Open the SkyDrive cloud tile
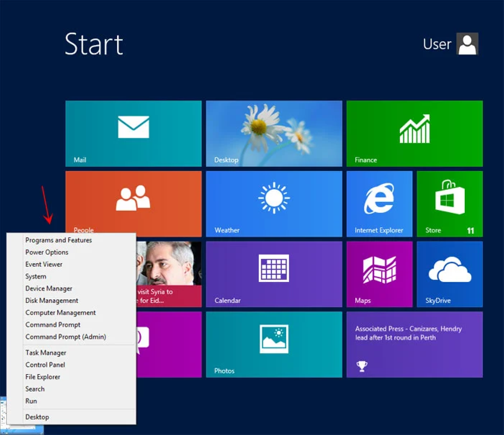 450,274
